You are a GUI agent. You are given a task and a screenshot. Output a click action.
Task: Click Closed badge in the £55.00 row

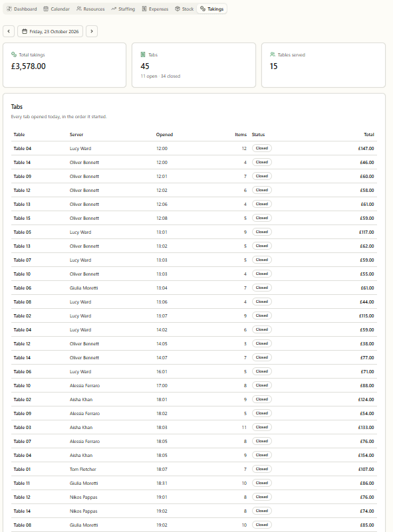[x=262, y=274]
